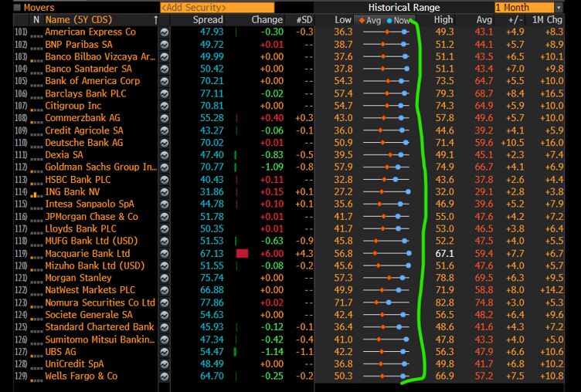Viewport: 581px width, 392px height.
Task: Click the chart icon for Citigroup Inc
Action: pos(164,106)
